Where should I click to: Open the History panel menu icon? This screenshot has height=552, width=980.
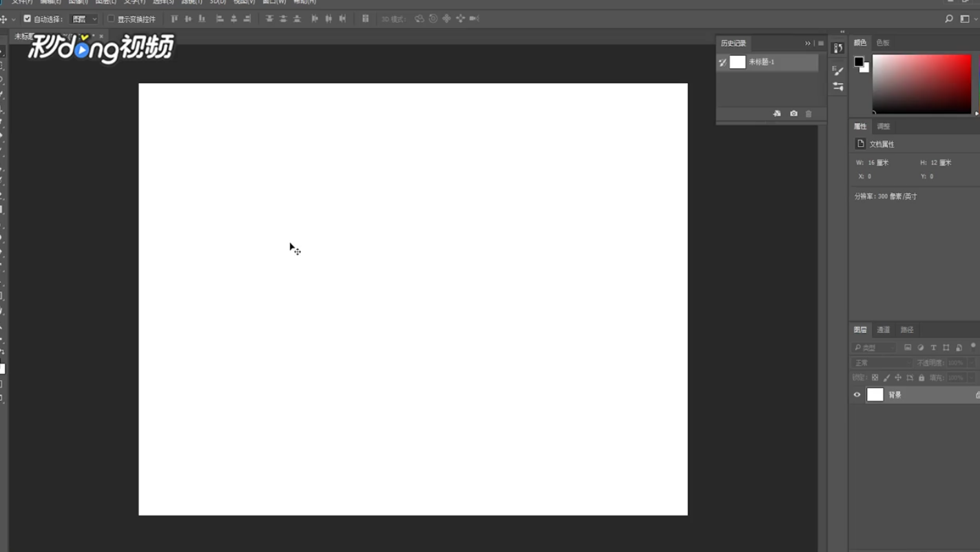click(821, 43)
